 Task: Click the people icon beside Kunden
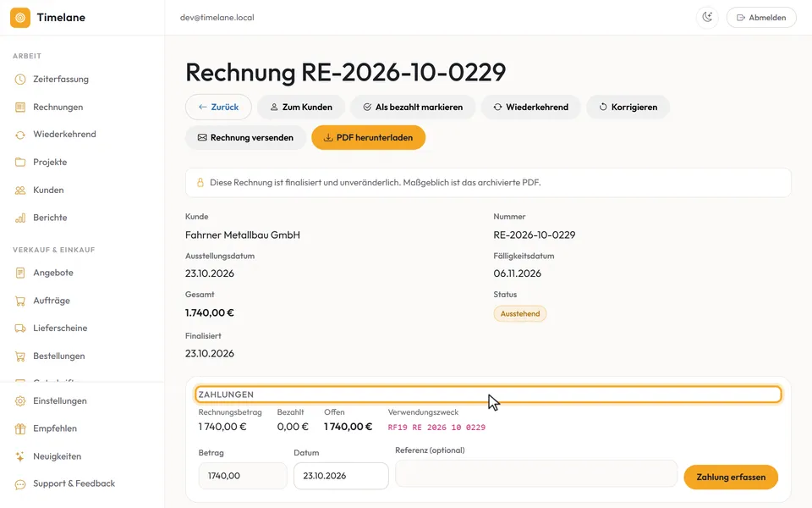20,190
